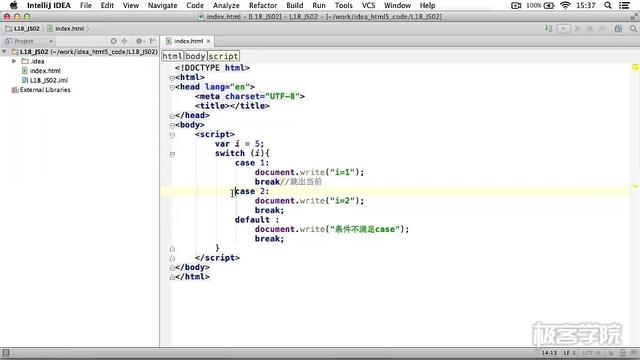Click the "var i = 5;" code line

point(240,144)
